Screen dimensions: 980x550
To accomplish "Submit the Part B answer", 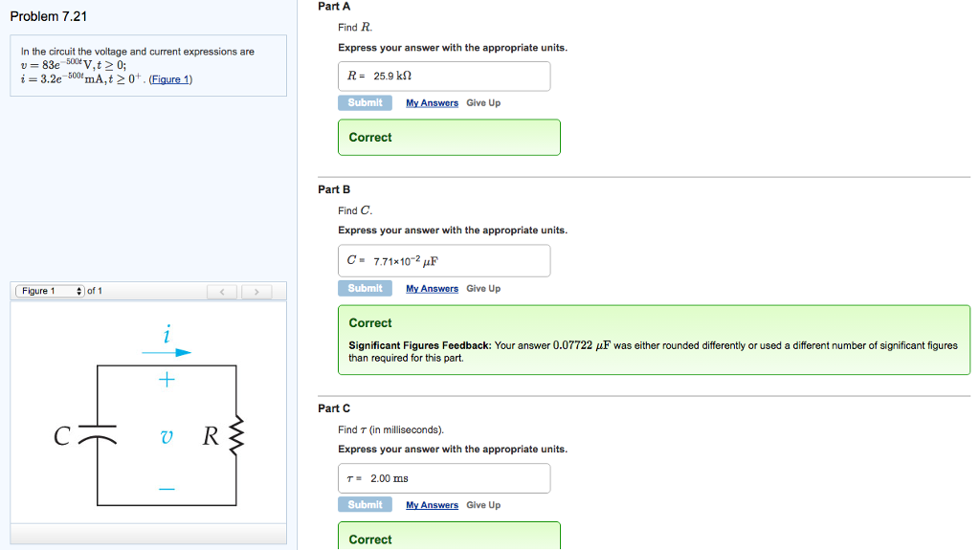I will click(365, 288).
